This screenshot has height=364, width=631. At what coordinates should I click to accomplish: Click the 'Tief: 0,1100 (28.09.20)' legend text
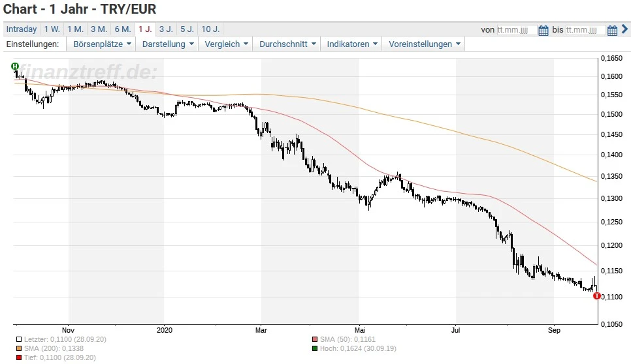[60, 357]
